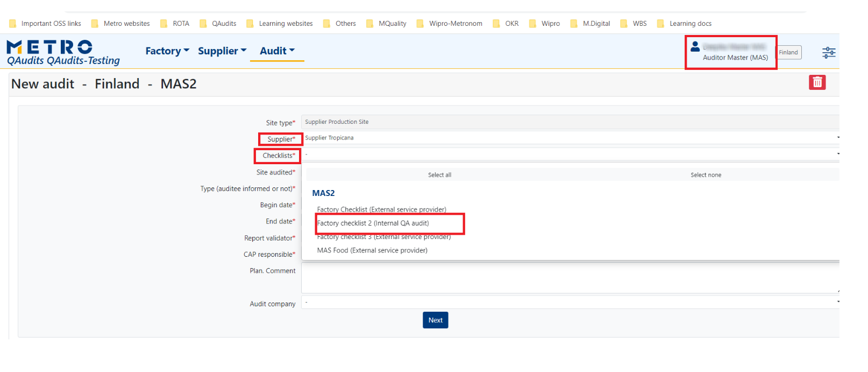Click the Site audited label
This screenshot has width=868, height=372.
(x=275, y=172)
